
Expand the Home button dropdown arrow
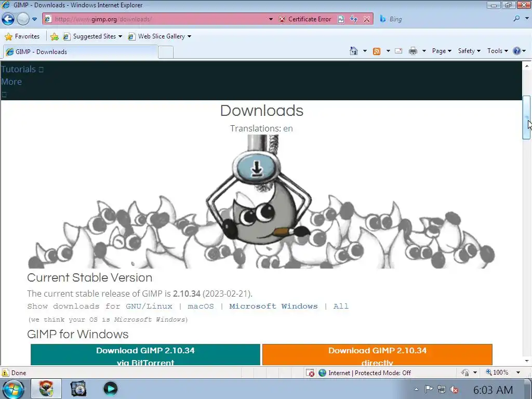(x=365, y=51)
